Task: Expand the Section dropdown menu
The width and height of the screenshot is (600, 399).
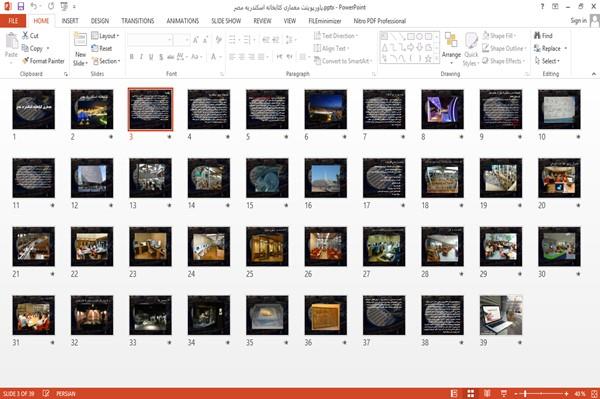Action: 106,61
